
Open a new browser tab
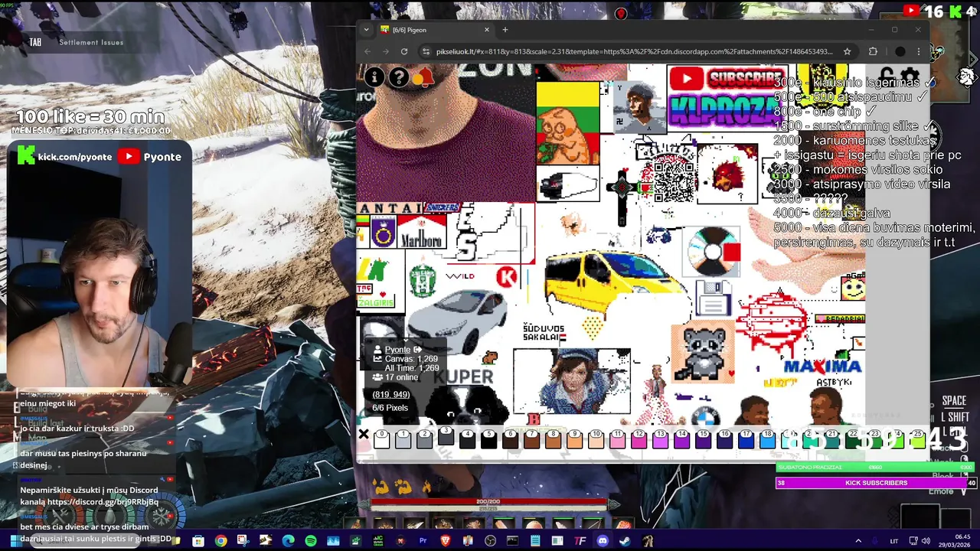pyautogui.click(x=505, y=30)
